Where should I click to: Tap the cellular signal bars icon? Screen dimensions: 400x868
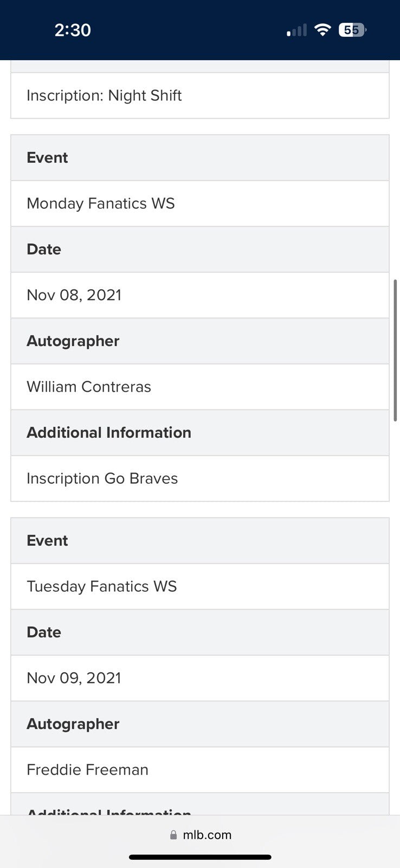pos(296,30)
